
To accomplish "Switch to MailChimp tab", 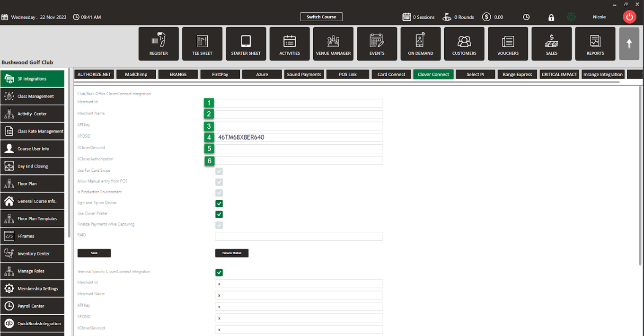I will click(x=136, y=74).
